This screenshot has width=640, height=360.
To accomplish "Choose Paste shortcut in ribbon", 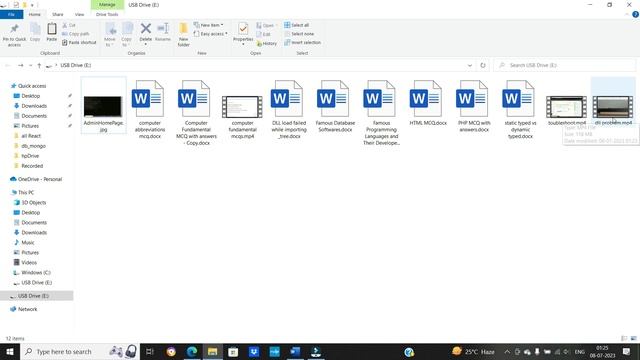I will [x=79, y=42].
